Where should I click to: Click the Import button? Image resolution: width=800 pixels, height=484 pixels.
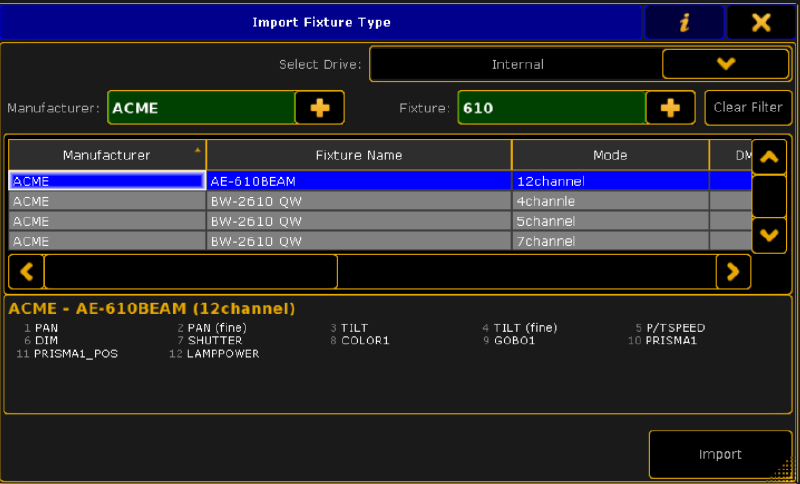720,454
